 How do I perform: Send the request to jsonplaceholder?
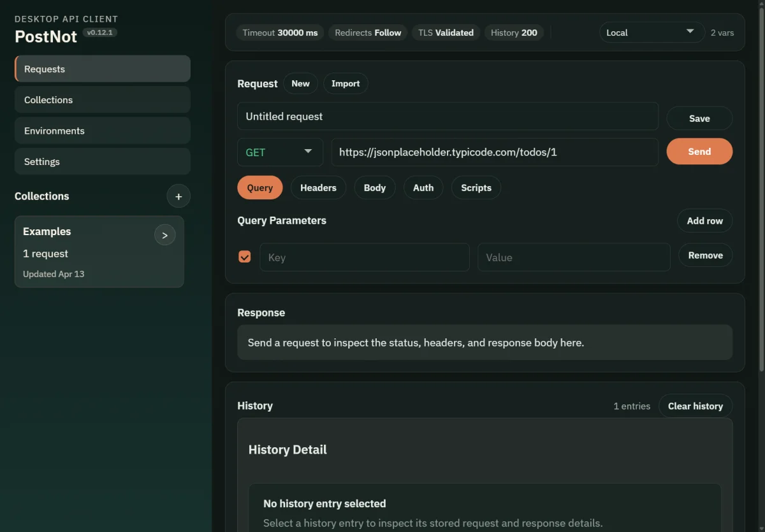click(x=699, y=152)
